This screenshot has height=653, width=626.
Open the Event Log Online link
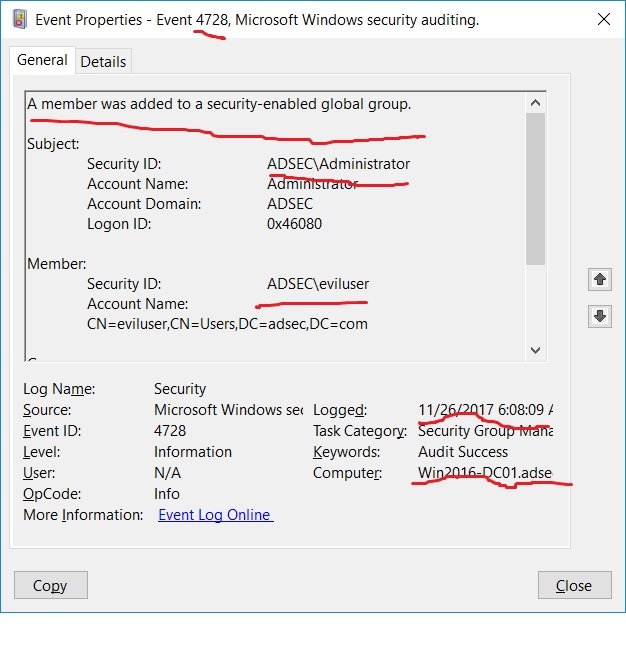tap(215, 515)
